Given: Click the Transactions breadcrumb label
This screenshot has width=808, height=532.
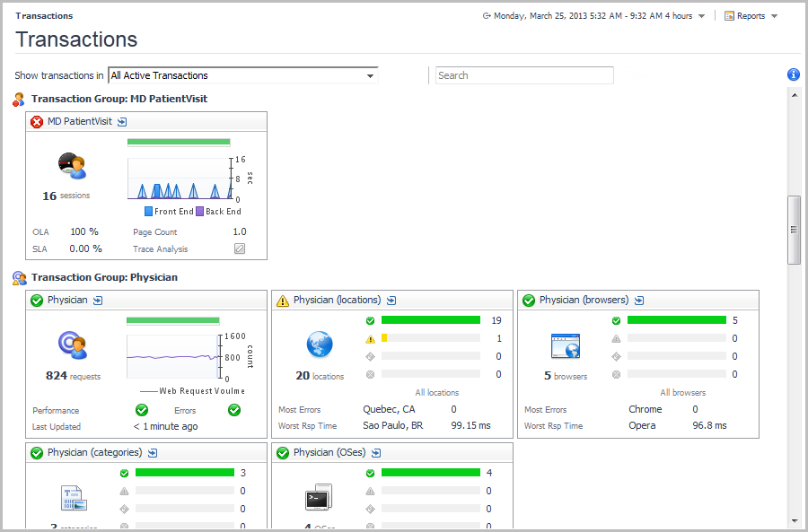Looking at the screenshot, I should 44,16.
